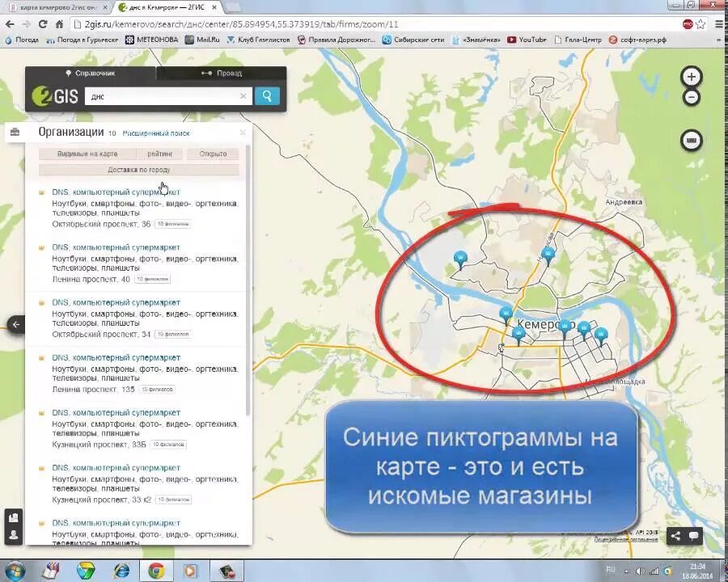Click the Лицензионное соглашение link on map

coord(626,539)
